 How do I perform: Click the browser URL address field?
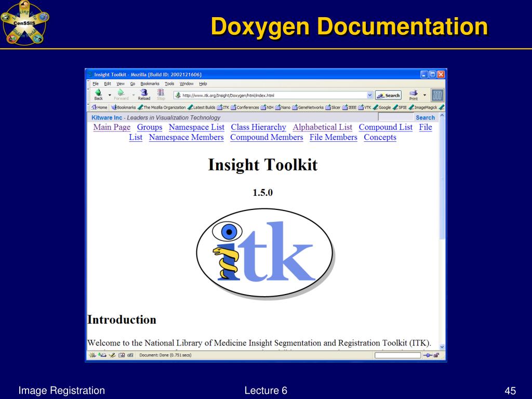tap(273, 96)
